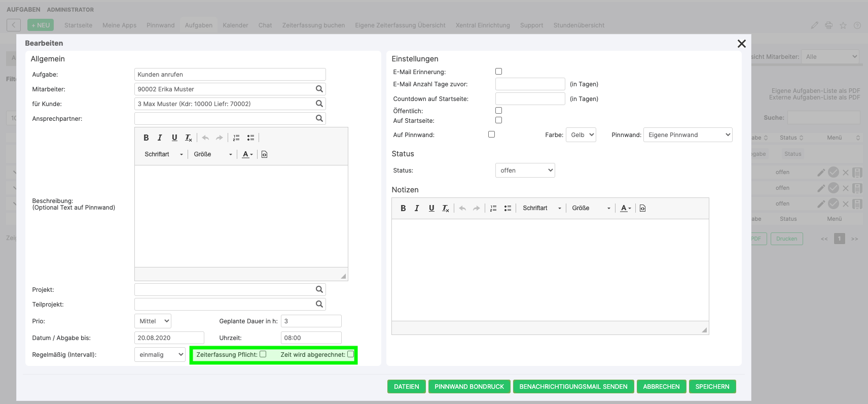Click the SPEICHERN button
The height and width of the screenshot is (404, 868).
[712, 387]
